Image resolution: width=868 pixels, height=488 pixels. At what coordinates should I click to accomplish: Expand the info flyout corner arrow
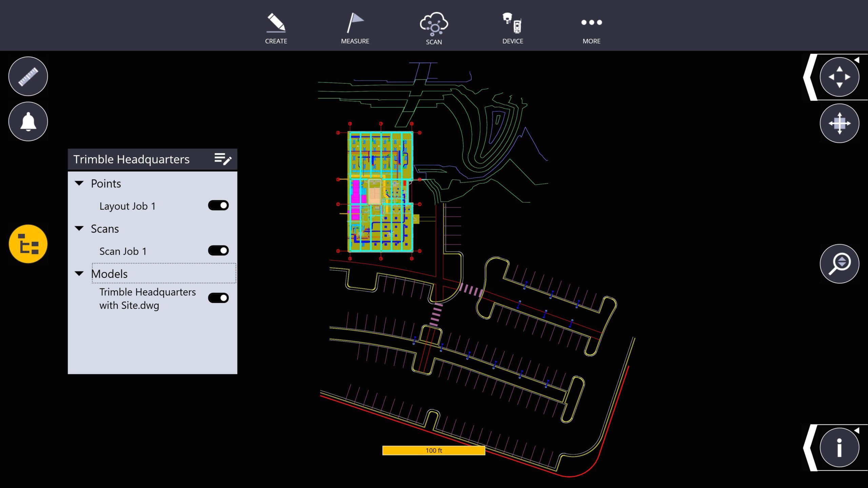(x=857, y=430)
